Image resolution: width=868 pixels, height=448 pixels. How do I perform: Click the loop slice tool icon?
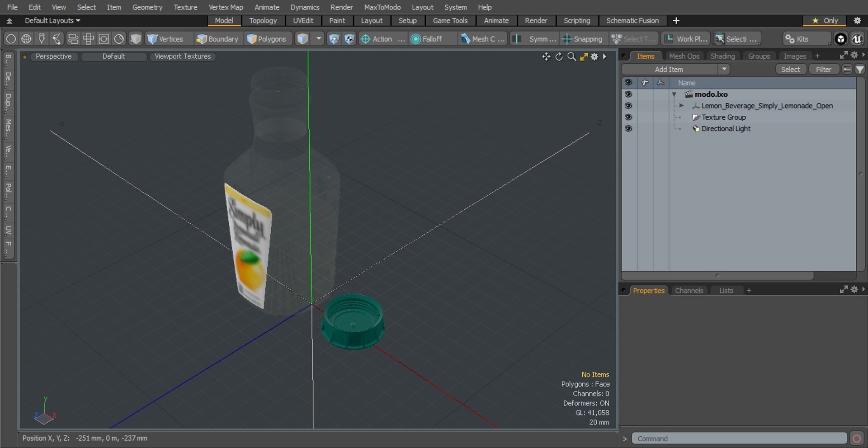click(x=73, y=39)
